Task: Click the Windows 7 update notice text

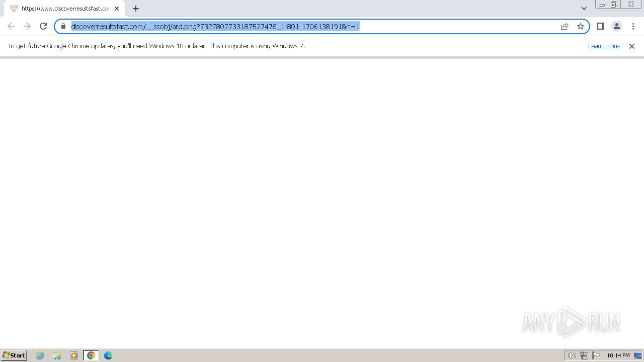Action: tap(156, 46)
